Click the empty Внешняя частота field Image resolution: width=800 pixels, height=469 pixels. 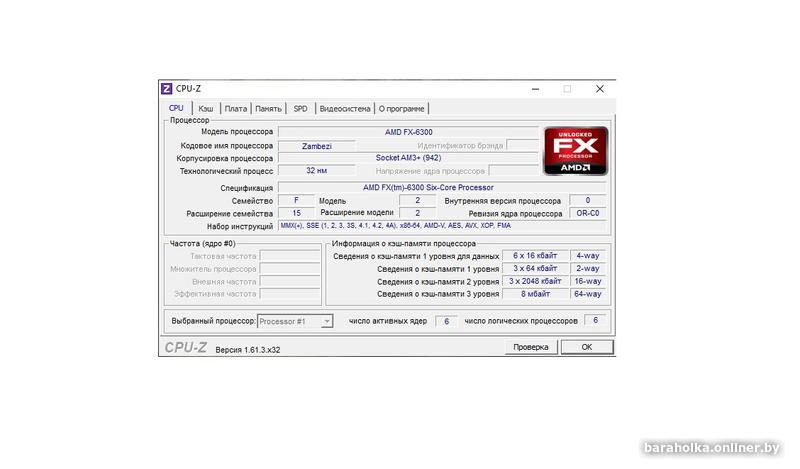(x=290, y=282)
